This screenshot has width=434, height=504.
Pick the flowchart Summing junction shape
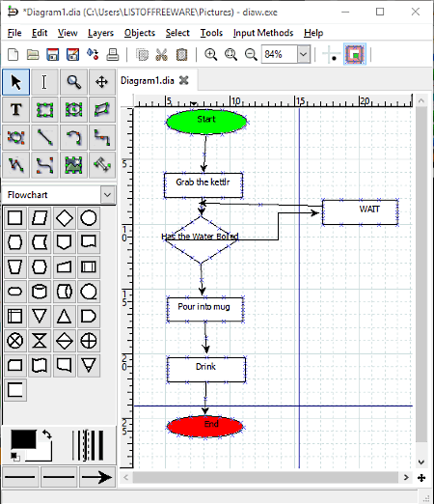(15, 341)
